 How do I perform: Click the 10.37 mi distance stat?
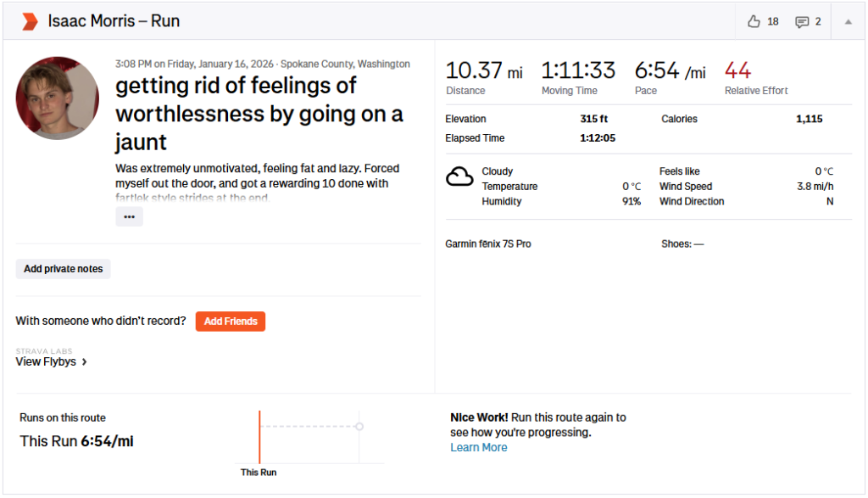(x=484, y=71)
